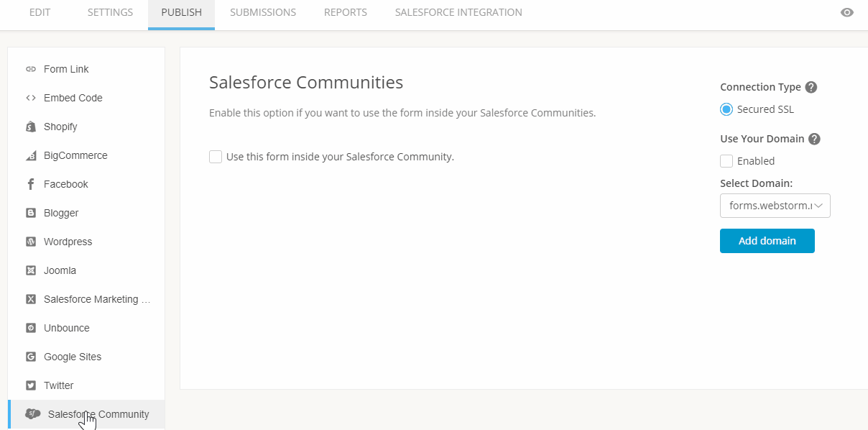
Task: Click the Form Link chain icon
Action: coord(31,69)
